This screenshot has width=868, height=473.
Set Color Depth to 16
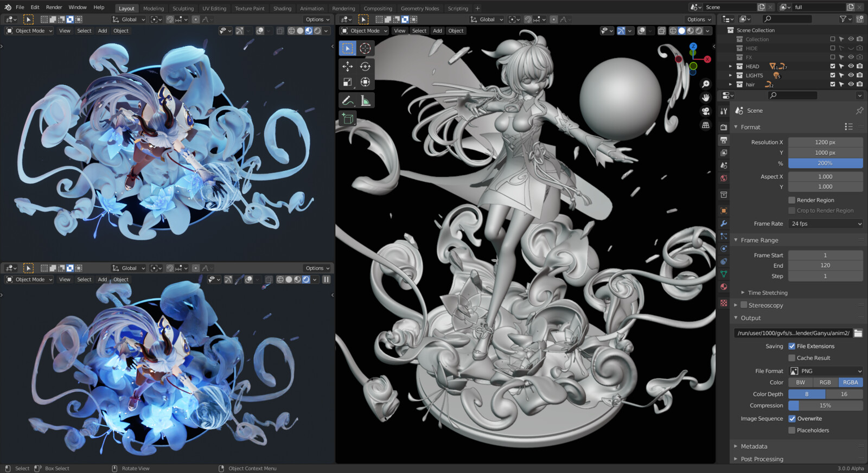pyautogui.click(x=844, y=394)
